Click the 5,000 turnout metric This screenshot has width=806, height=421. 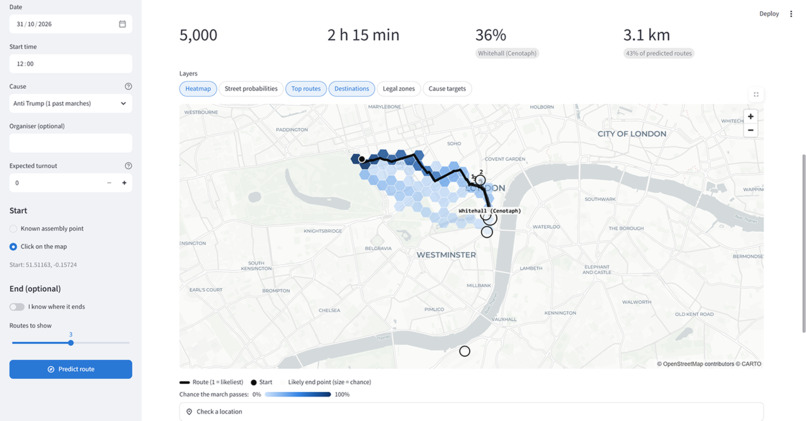point(198,35)
